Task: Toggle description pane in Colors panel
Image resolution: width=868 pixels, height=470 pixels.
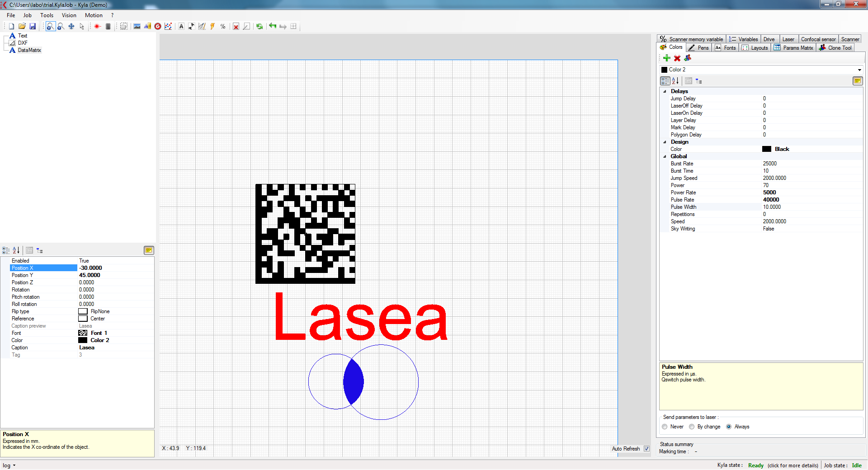Action: pos(858,81)
